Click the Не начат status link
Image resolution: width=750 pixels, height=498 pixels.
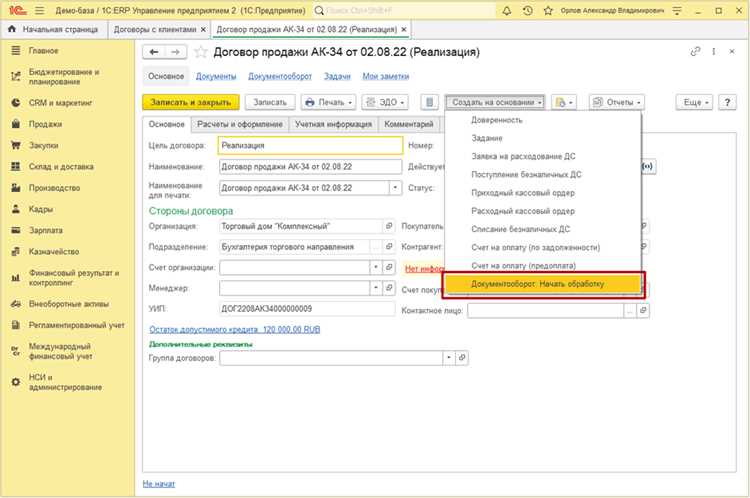click(159, 484)
